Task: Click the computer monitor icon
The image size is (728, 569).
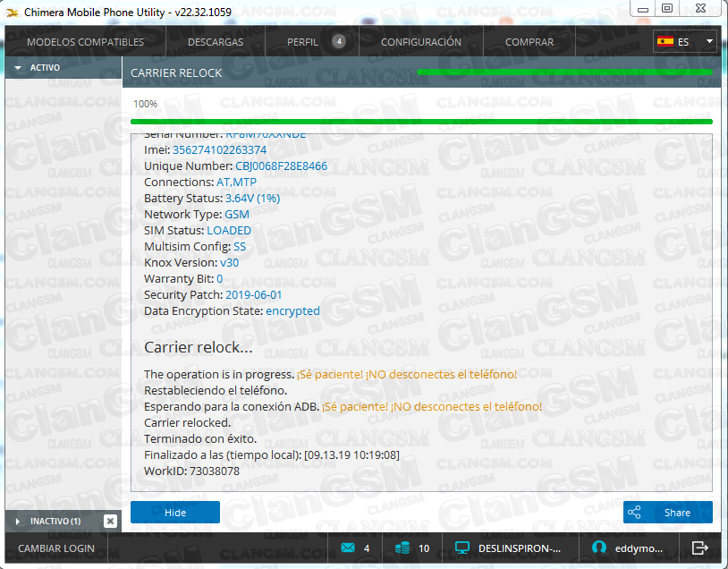Action: click(x=462, y=548)
